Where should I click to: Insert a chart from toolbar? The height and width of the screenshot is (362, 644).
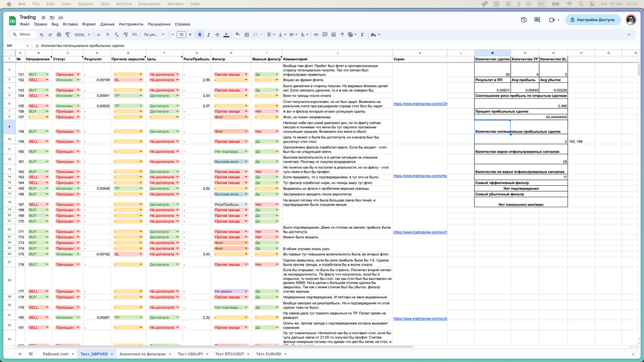coord(333,35)
